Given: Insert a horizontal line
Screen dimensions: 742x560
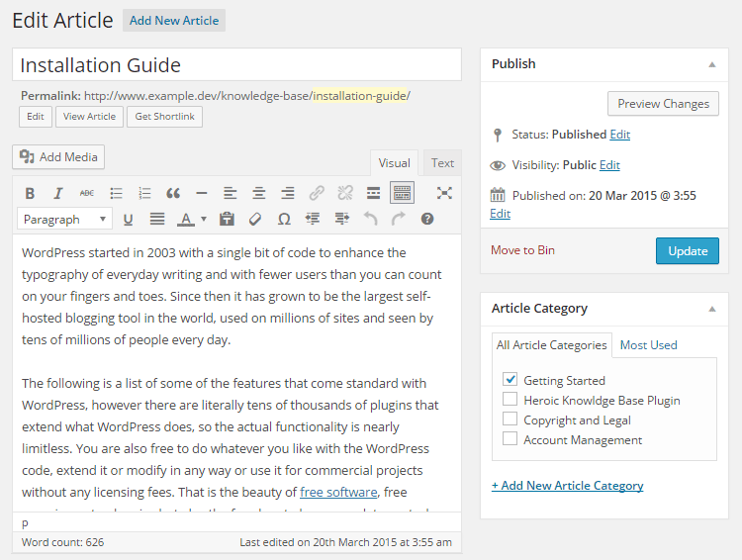Looking at the screenshot, I should coord(202,193).
